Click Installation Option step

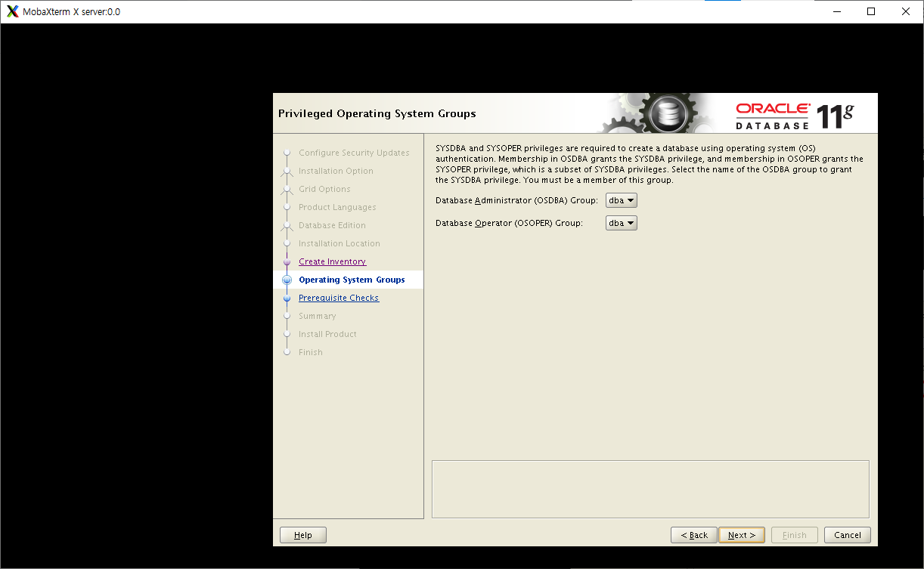336,171
